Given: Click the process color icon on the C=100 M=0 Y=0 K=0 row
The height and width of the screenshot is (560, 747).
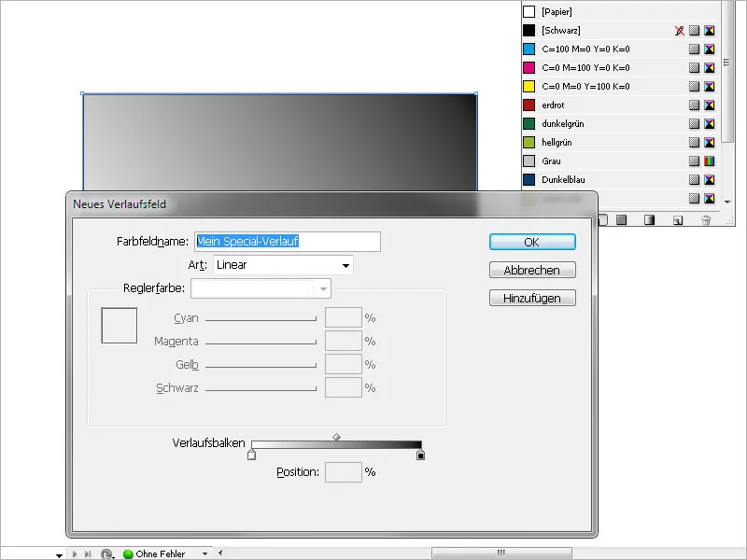Looking at the screenshot, I should point(694,49).
